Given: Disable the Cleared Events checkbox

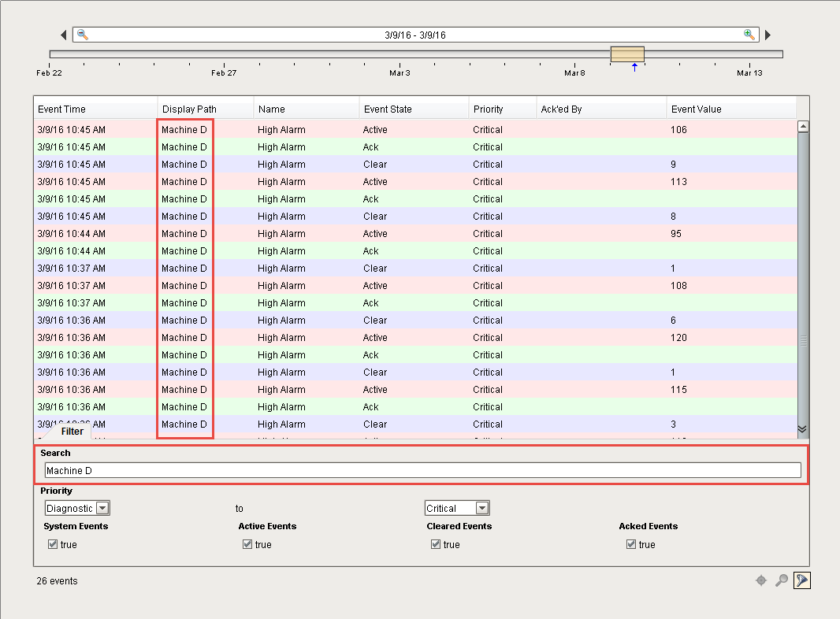Looking at the screenshot, I should click(436, 544).
